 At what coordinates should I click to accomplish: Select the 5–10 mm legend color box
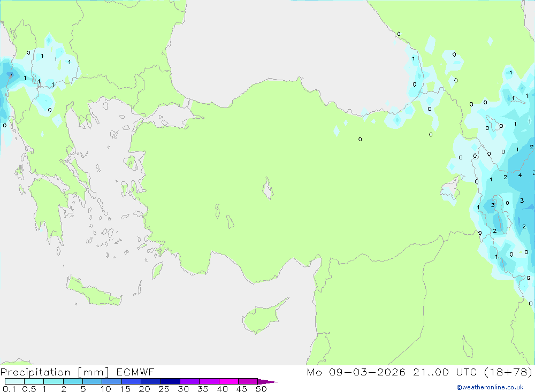(93, 381)
